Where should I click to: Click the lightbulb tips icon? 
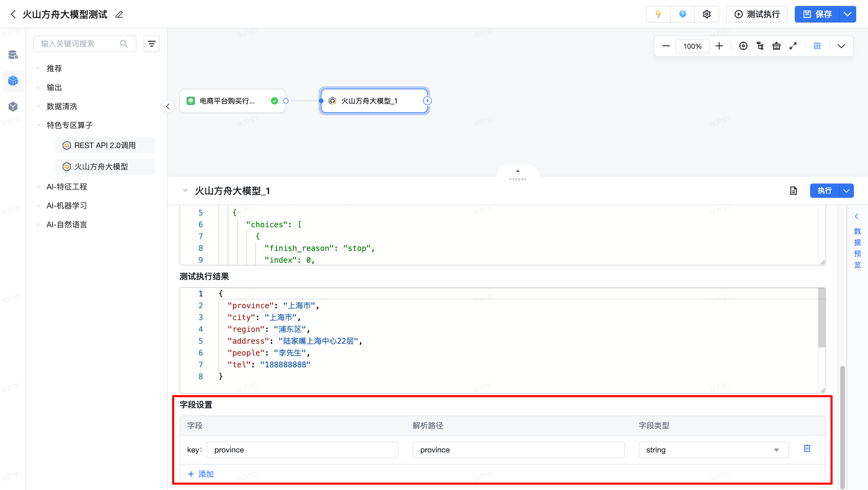click(x=658, y=14)
